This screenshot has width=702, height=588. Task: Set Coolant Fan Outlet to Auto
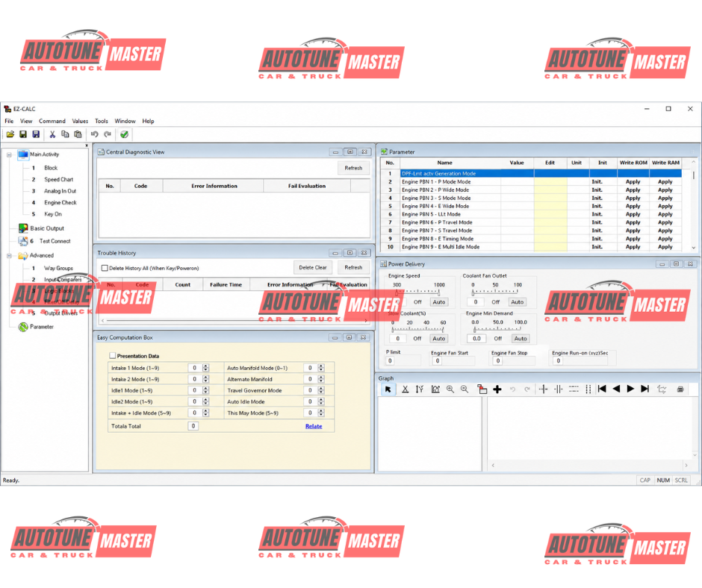pyautogui.click(x=517, y=302)
